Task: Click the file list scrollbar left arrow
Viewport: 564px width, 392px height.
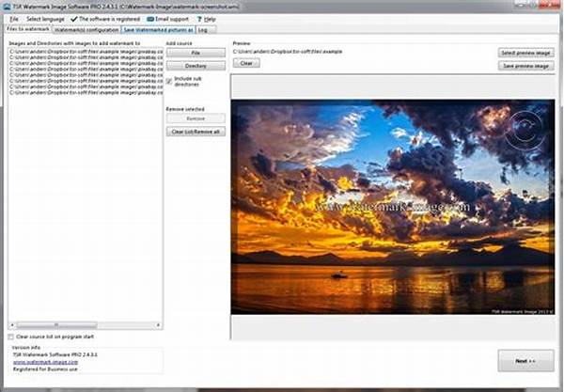Action: coord(12,325)
